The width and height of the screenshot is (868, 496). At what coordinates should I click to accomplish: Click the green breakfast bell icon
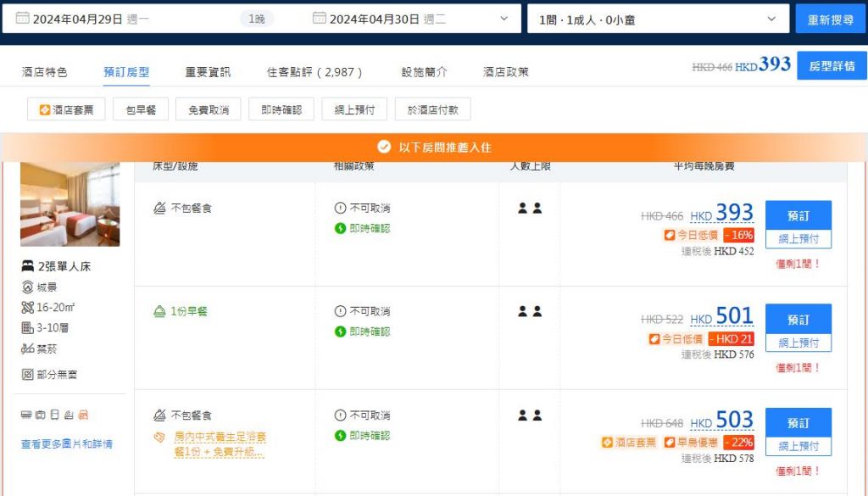[x=159, y=311]
